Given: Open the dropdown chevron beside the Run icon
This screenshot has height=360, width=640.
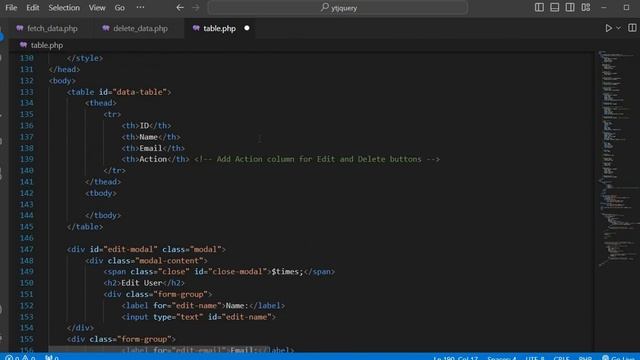Looking at the screenshot, I should 618,28.
